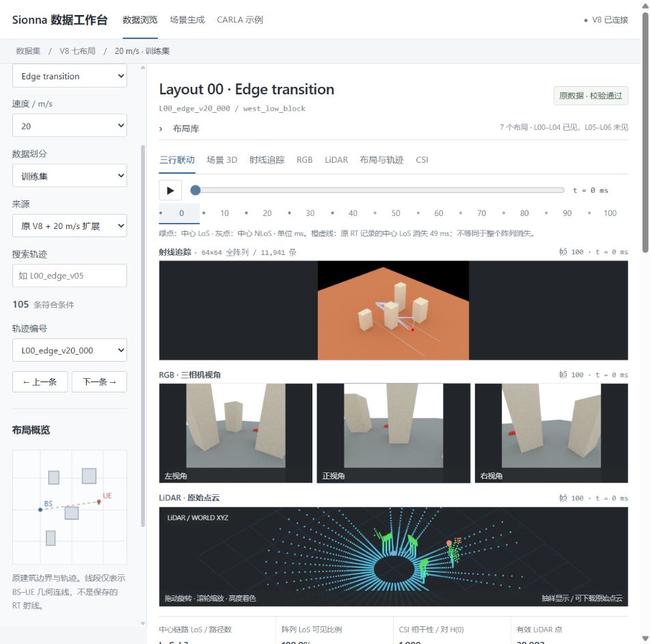Switch to the 场景生成 nav tab
Image resolution: width=650 pixels, height=644 pixels.
coord(187,20)
